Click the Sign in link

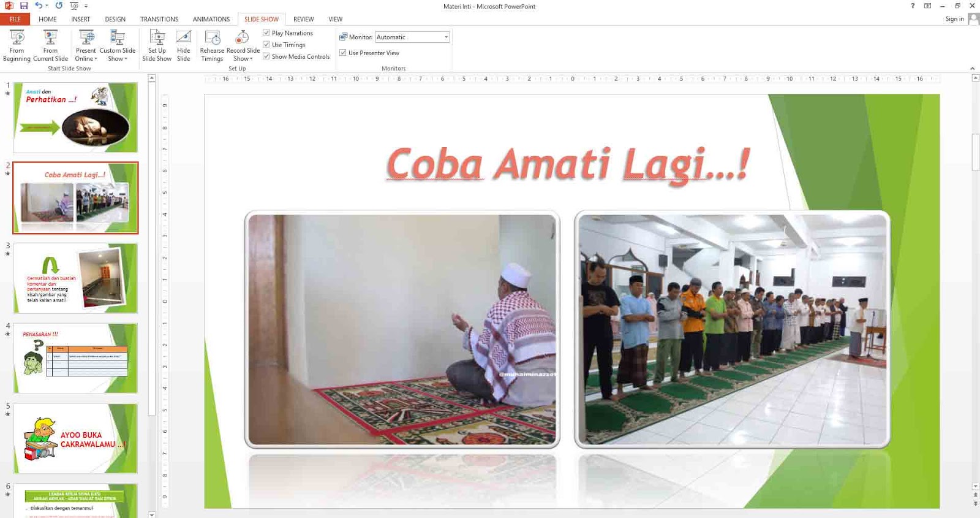tap(954, 19)
